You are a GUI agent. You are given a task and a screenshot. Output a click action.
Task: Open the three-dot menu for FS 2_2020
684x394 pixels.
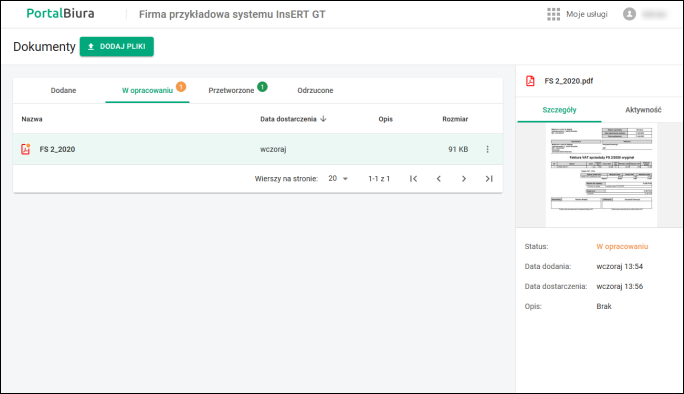tap(487, 149)
